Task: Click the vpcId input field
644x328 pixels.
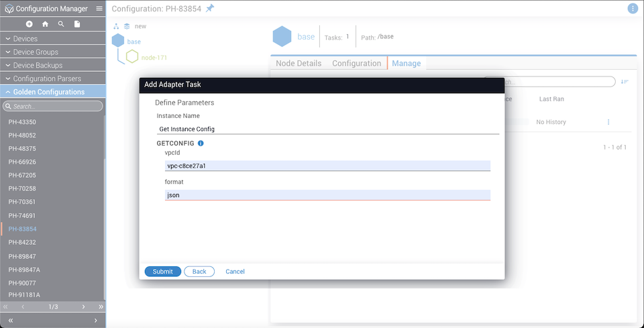Action: [x=327, y=166]
